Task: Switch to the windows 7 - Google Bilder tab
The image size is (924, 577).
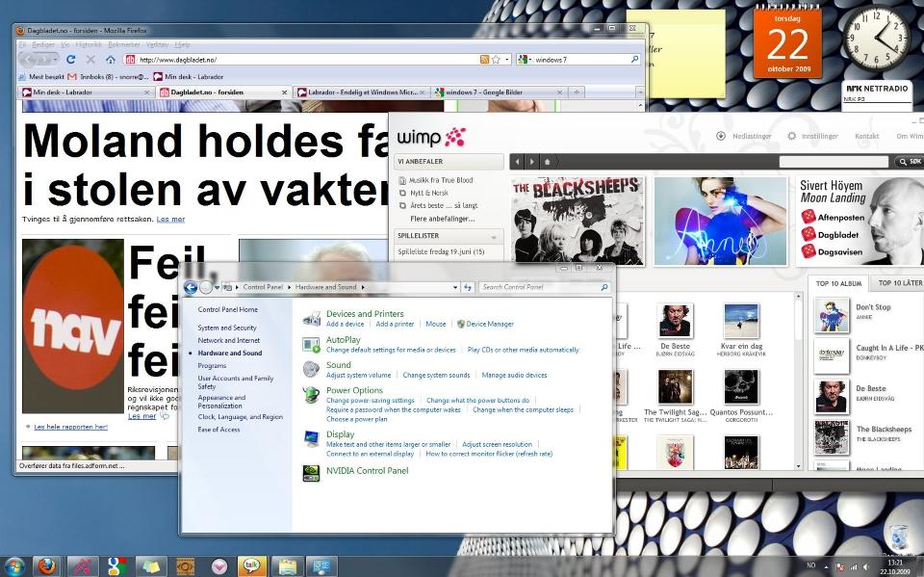Action: point(499,92)
